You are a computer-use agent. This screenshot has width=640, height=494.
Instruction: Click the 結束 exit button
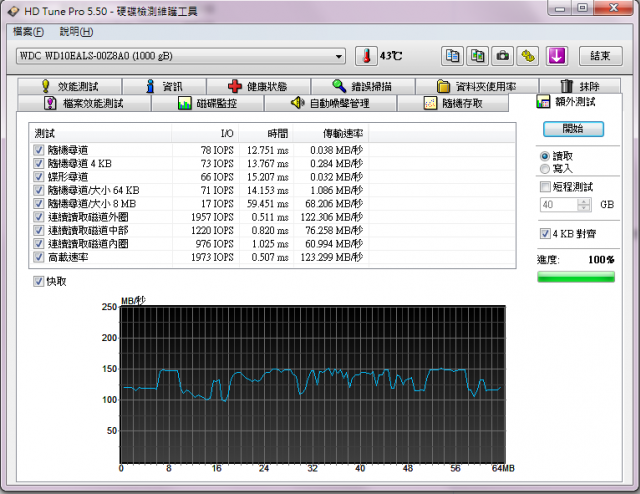click(600, 56)
